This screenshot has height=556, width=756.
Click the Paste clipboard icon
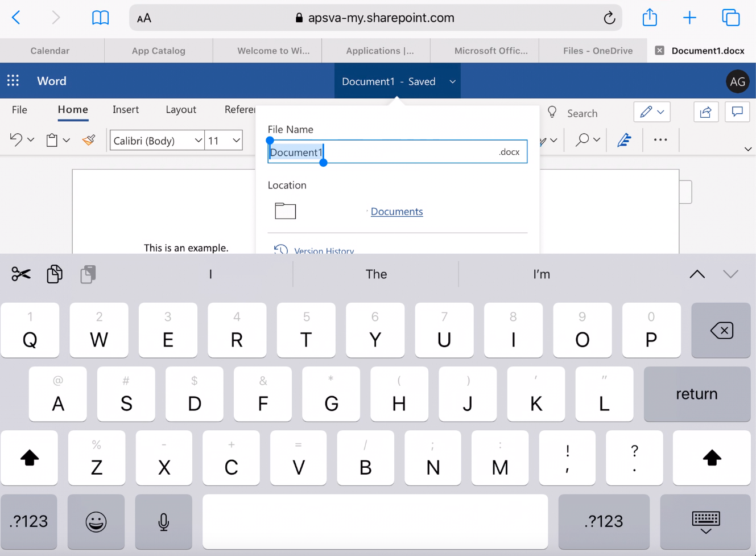[52, 140]
